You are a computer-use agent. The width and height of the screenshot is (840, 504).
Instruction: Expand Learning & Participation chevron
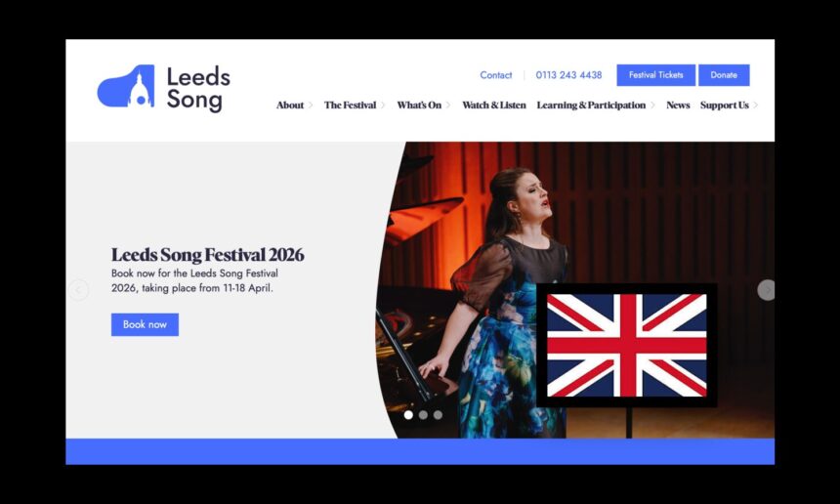coord(652,105)
